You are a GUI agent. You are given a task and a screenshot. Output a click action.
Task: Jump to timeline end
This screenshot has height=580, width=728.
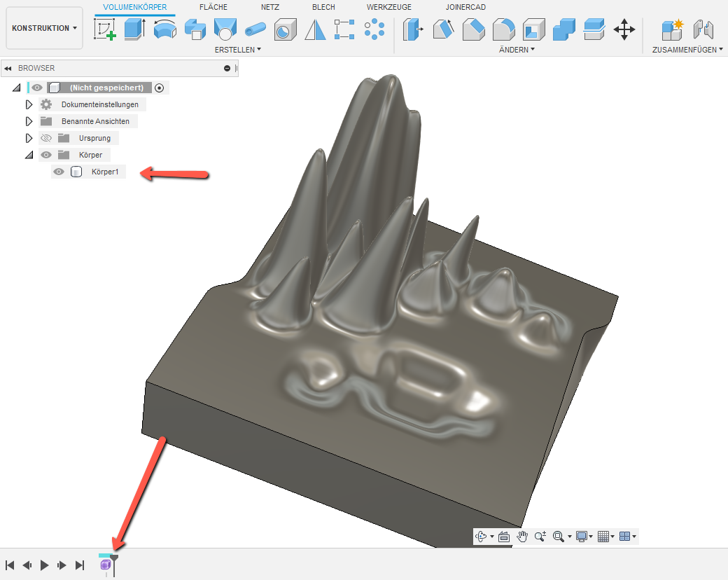click(80, 565)
